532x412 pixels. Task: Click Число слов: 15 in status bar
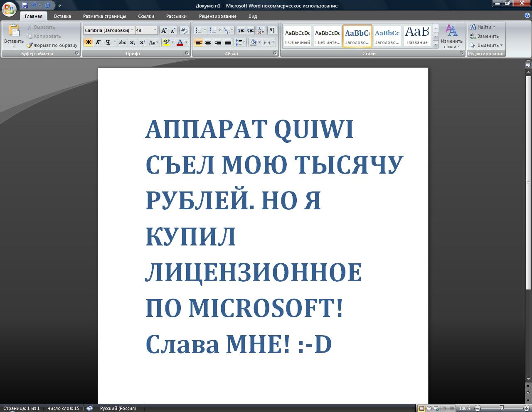click(63, 408)
